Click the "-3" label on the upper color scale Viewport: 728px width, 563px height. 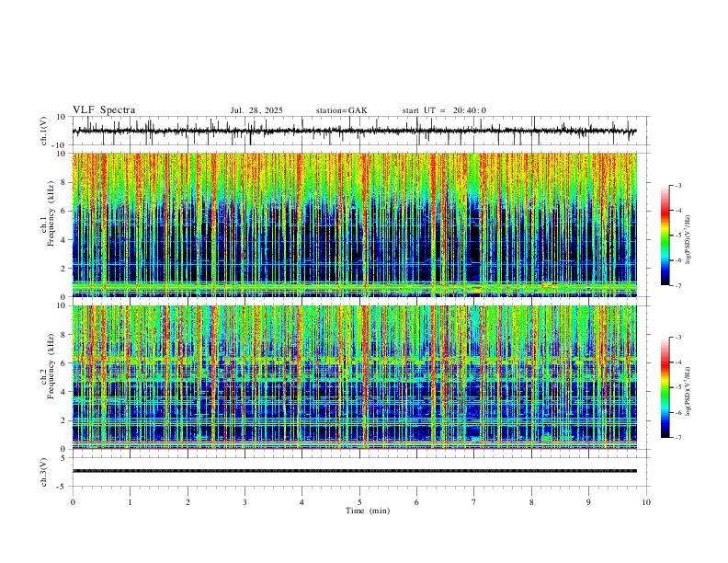(x=678, y=185)
